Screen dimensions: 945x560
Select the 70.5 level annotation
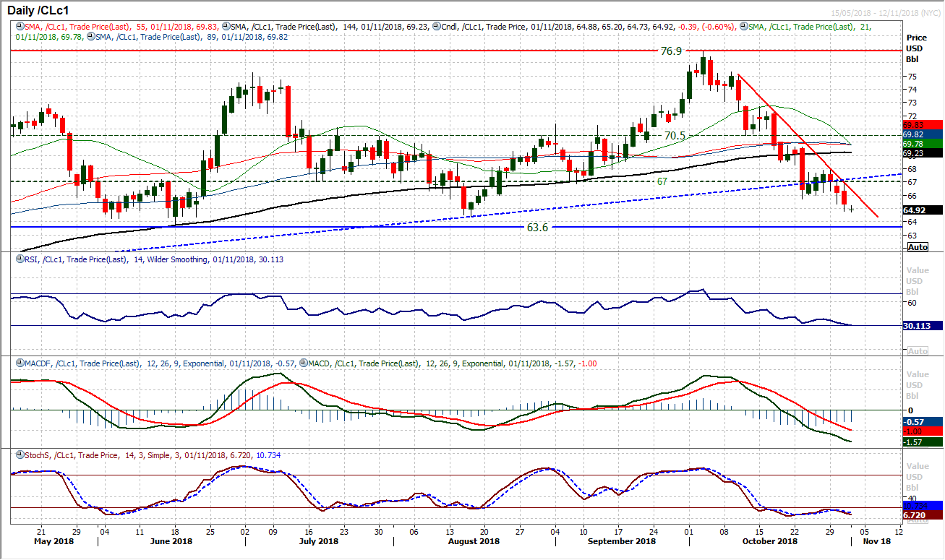pyautogui.click(x=674, y=135)
